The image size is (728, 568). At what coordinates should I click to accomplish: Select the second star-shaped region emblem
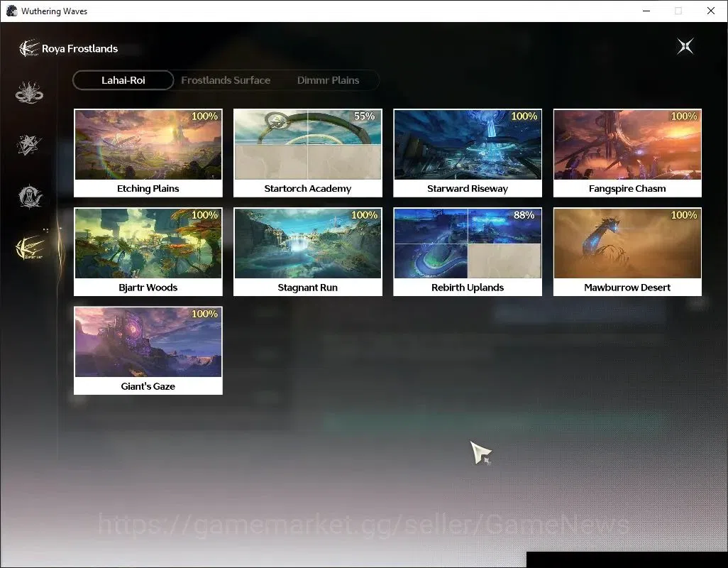click(29, 144)
